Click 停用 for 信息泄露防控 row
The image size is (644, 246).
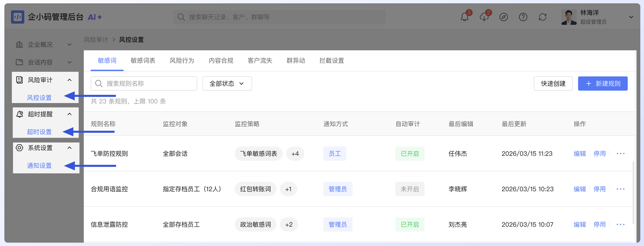pyautogui.click(x=600, y=225)
